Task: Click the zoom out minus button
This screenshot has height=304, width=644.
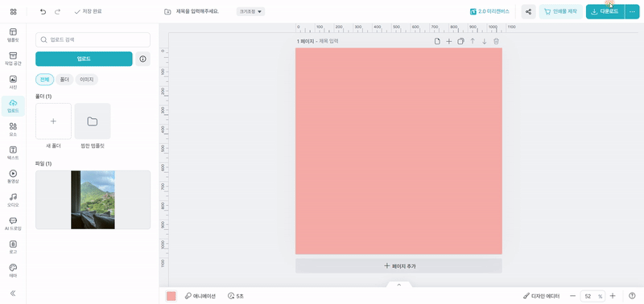Action: pyautogui.click(x=573, y=296)
